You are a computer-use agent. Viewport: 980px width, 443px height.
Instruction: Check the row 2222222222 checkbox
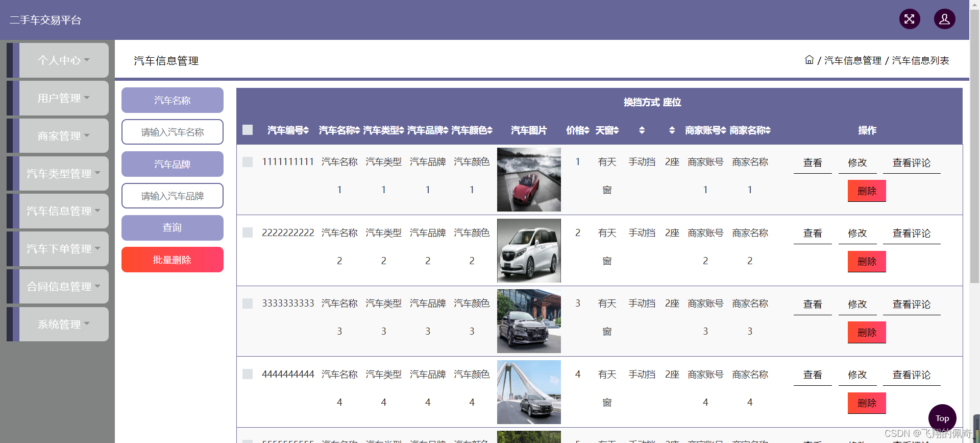(x=248, y=232)
